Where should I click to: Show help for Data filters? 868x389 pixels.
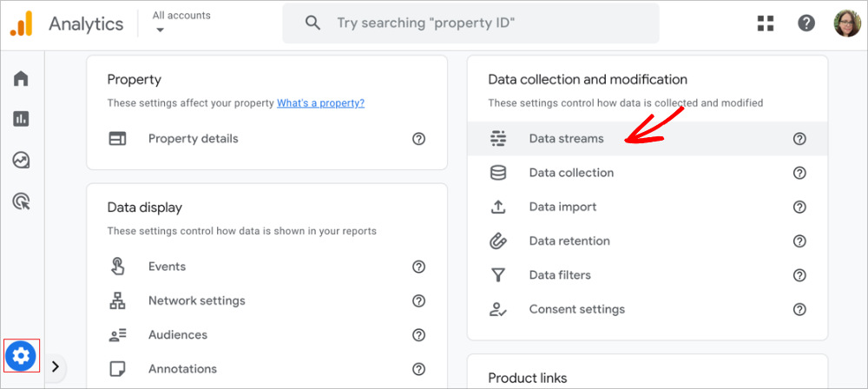click(x=799, y=275)
